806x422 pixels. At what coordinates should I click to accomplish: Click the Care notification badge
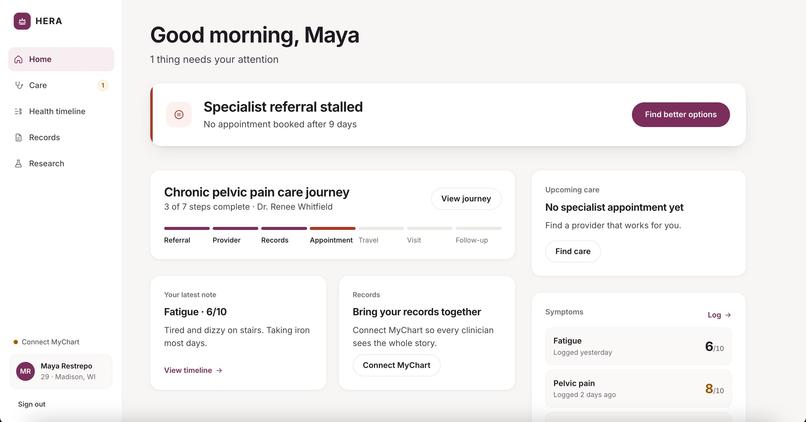coord(103,85)
